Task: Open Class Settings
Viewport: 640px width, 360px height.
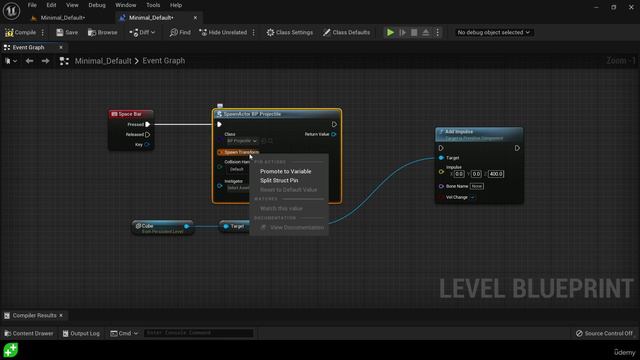Action: pyautogui.click(x=290, y=32)
